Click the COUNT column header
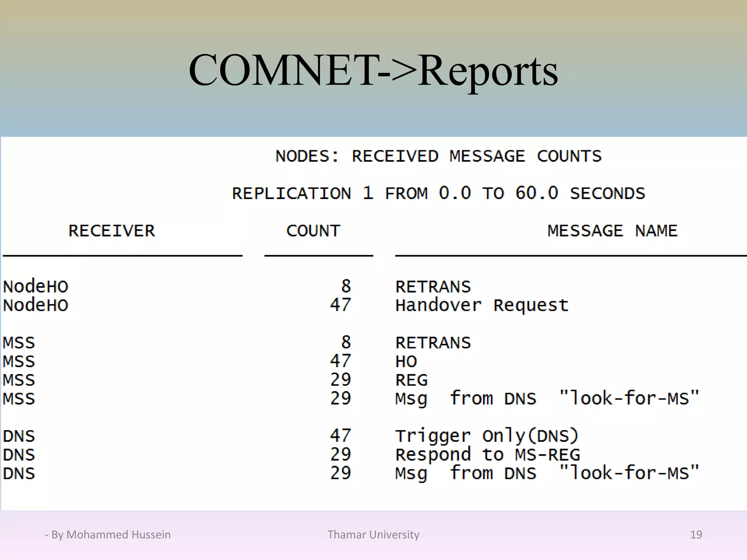This screenshot has height=560, width=747. point(313,231)
